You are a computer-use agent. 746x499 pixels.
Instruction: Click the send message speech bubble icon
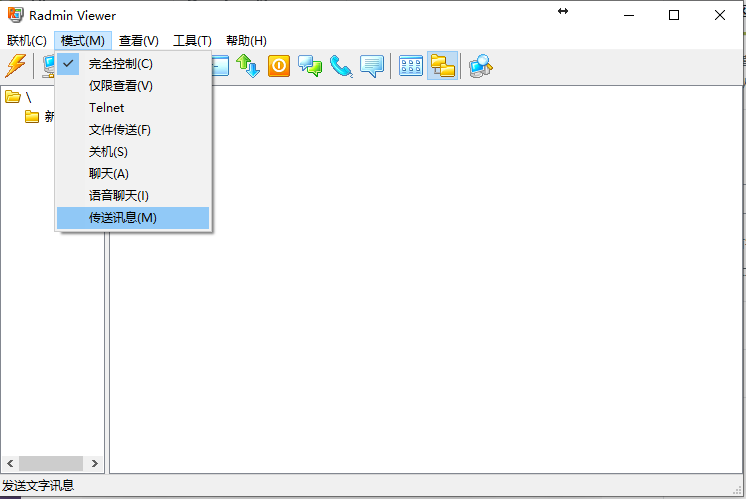(x=372, y=66)
